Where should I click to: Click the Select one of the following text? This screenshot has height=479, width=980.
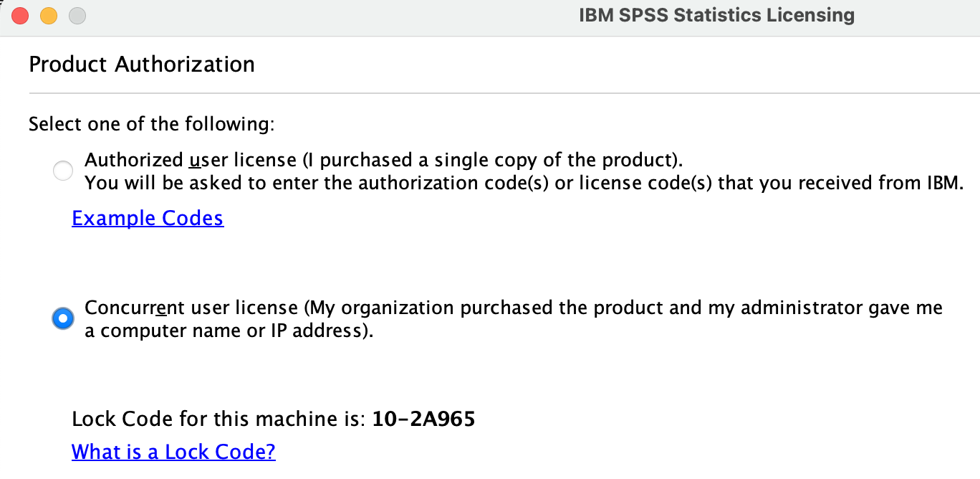click(152, 124)
